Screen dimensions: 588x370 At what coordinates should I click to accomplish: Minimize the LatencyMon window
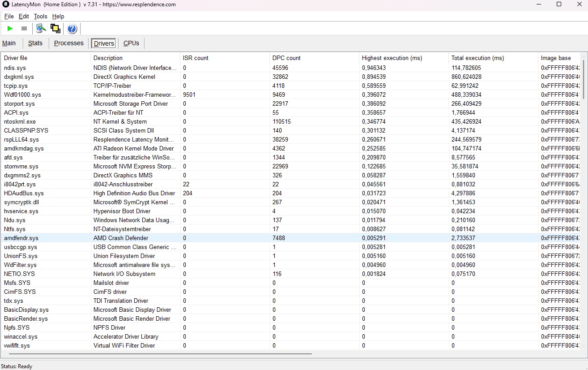pos(538,4)
